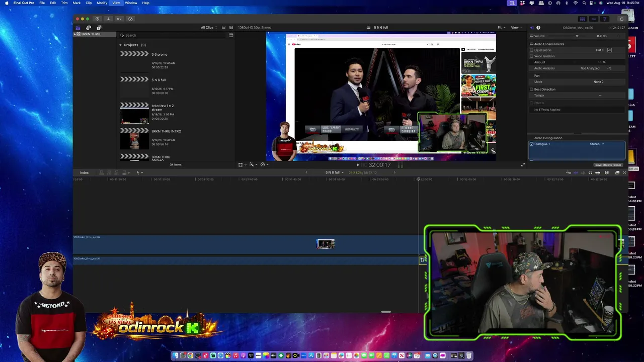Go forward in timeline history
This screenshot has width=644, height=362.
coord(394,173)
